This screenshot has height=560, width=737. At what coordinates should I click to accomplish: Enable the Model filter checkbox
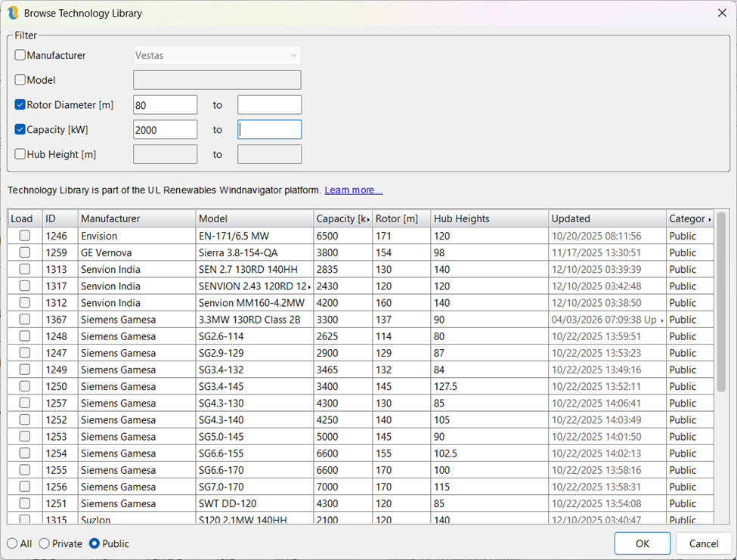[x=20, y=80]
